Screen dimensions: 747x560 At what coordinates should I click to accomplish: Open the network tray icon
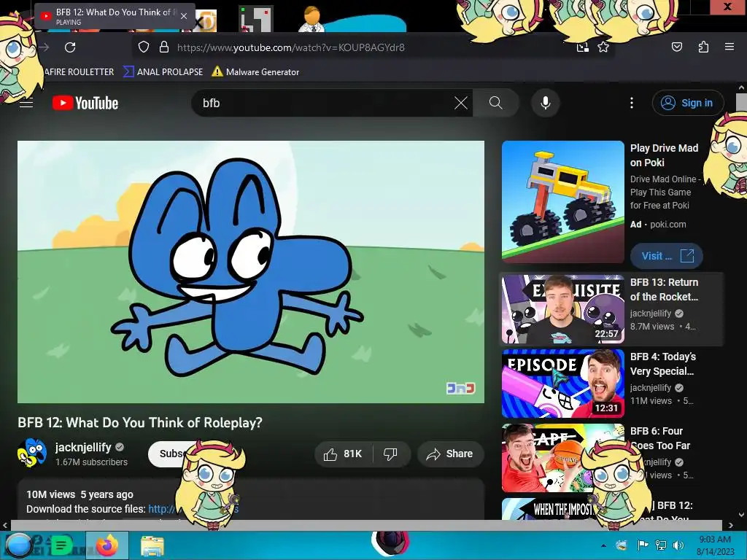pos(661,545)
